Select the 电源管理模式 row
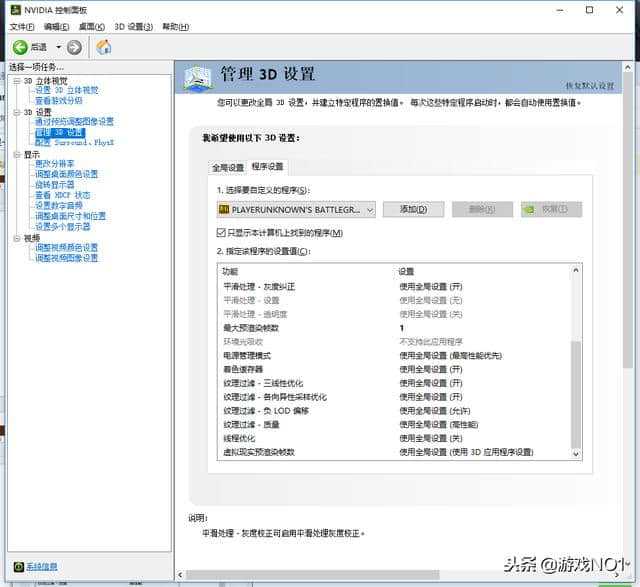The image size is (640, 587). 394,356
